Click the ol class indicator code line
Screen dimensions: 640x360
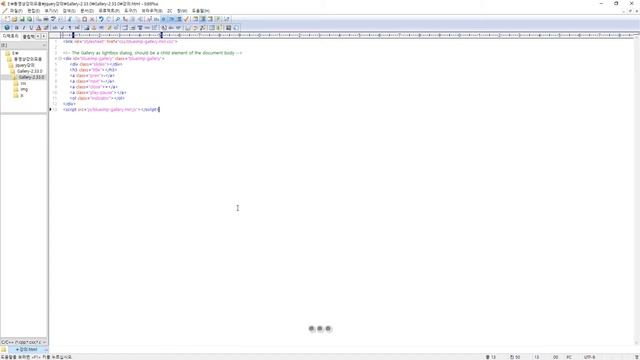[x=97, y=98]
